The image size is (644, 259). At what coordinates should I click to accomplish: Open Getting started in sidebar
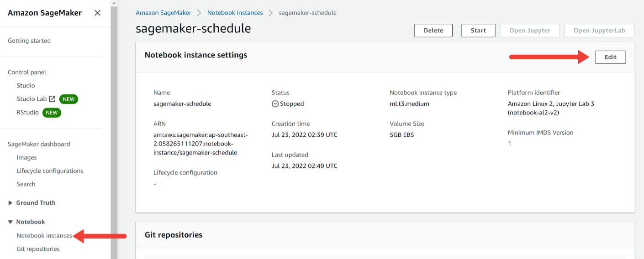(x=29, y=41)
